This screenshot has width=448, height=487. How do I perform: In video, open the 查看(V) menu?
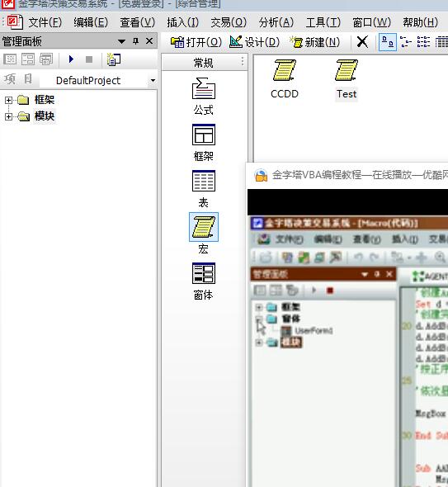pyautogui.click(x=366, y=239)
